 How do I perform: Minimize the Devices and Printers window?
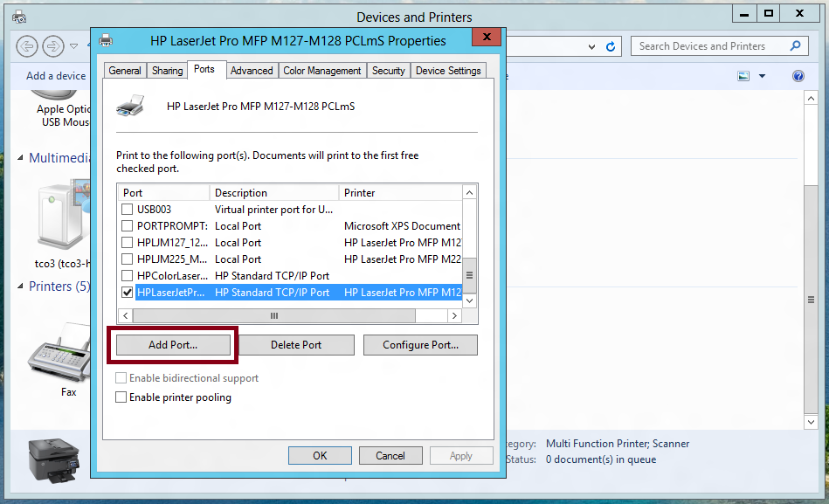coord(744,14)
